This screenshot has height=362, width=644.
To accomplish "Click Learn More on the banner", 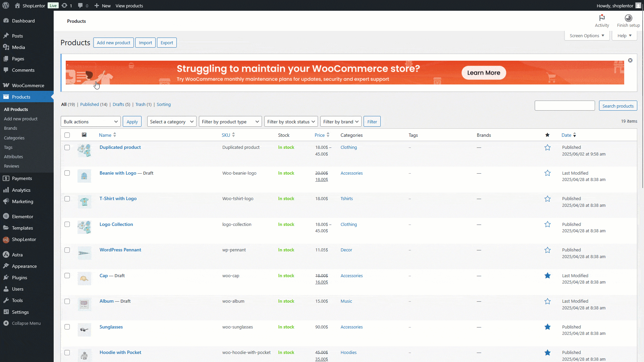I will coord(484,73).
